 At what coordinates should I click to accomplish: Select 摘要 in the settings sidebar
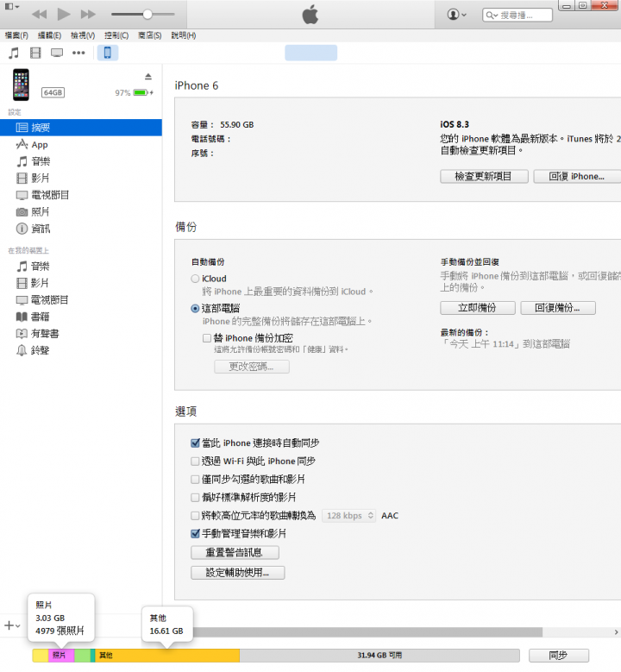[x=81, y=128]
